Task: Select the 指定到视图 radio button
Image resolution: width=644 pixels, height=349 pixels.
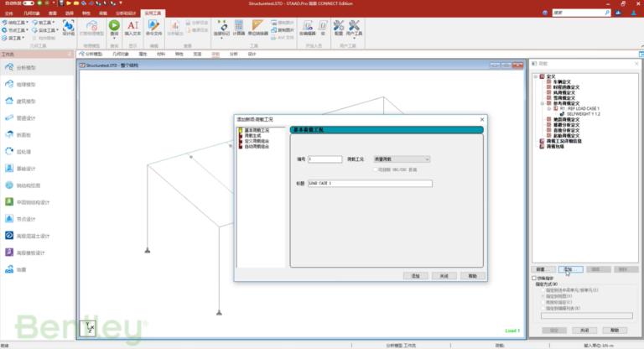Action: tap(543, 296)
